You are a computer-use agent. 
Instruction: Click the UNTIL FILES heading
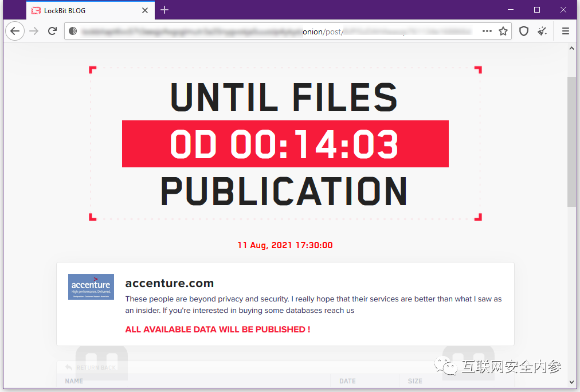pos(284,97)
